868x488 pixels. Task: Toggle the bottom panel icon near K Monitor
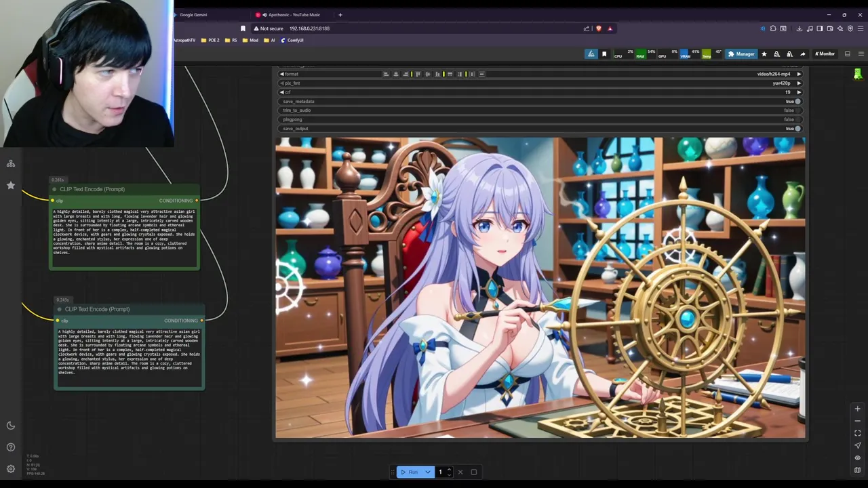click(x=847, y=54)
